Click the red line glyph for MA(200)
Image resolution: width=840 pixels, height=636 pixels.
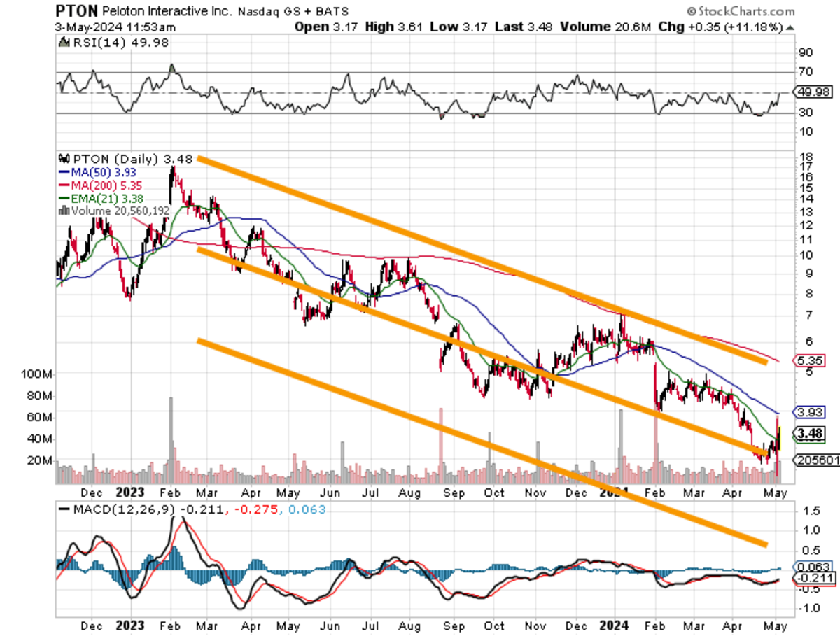(64, 183)
